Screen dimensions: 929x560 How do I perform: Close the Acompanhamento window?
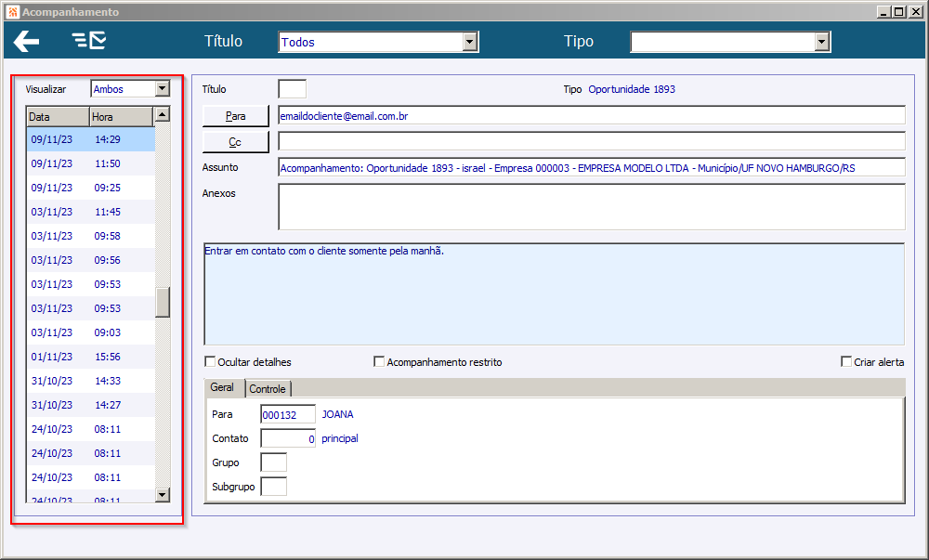[x=915, y=12]
